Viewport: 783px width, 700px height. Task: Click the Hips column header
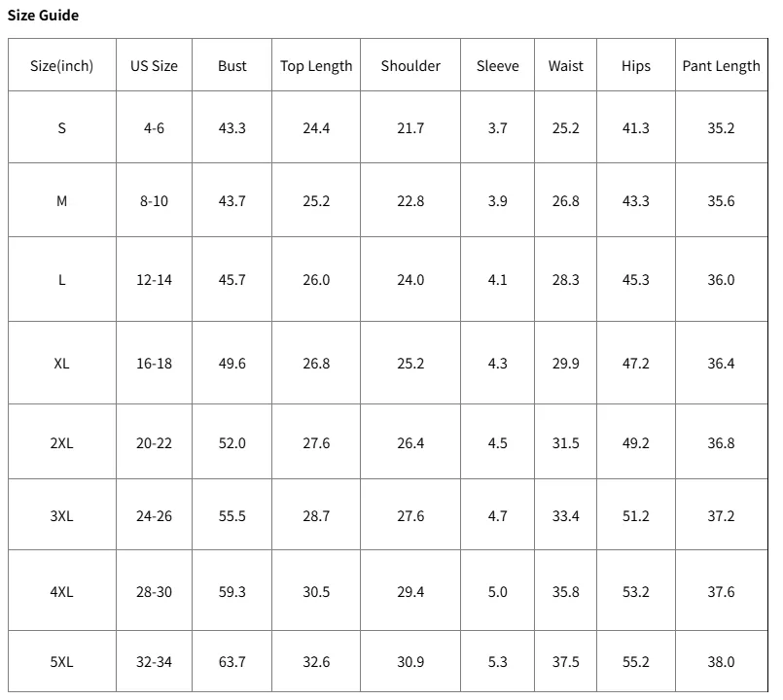point(636,66)
